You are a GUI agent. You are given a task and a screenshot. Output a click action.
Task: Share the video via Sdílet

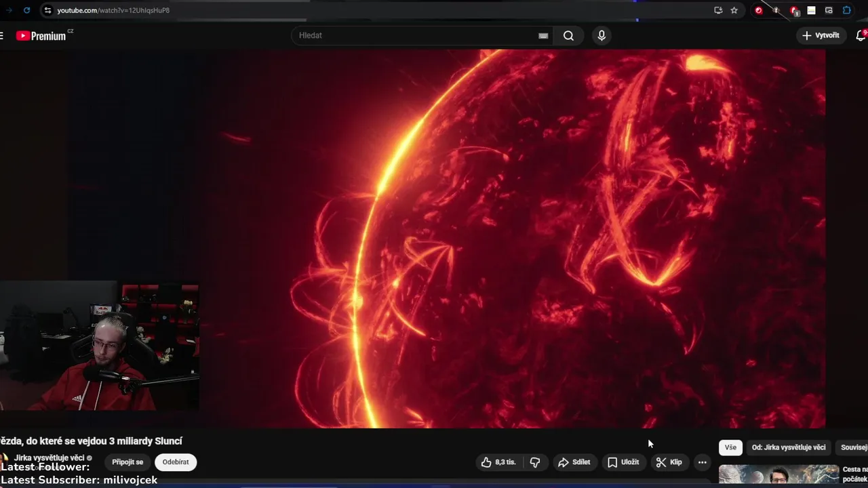tap(574, 462)
